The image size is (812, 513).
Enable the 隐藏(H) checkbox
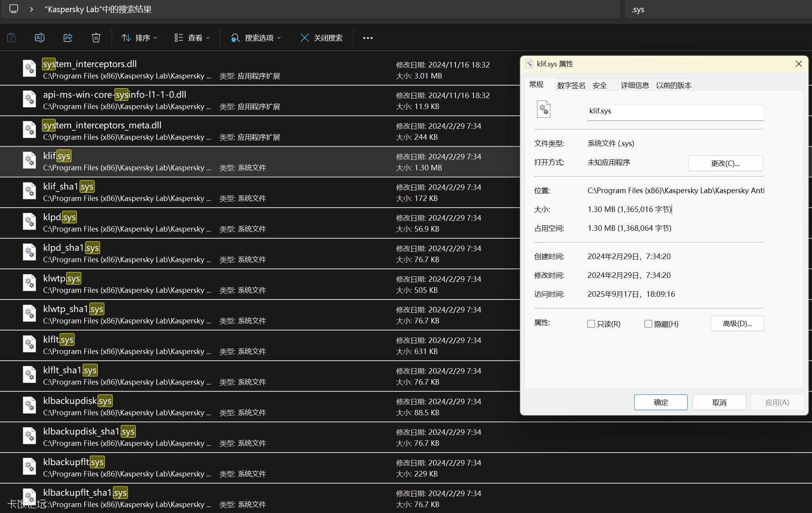(x=648, y=324)
